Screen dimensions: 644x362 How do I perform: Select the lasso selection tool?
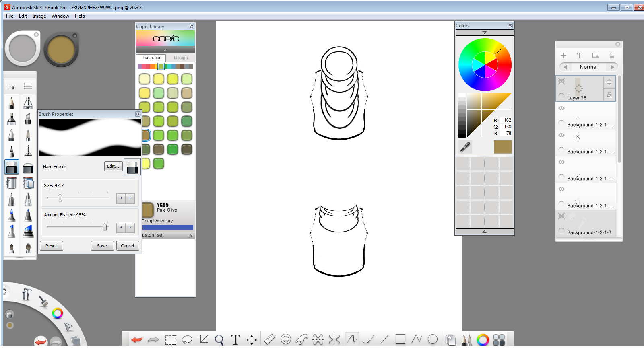point(187,340)
